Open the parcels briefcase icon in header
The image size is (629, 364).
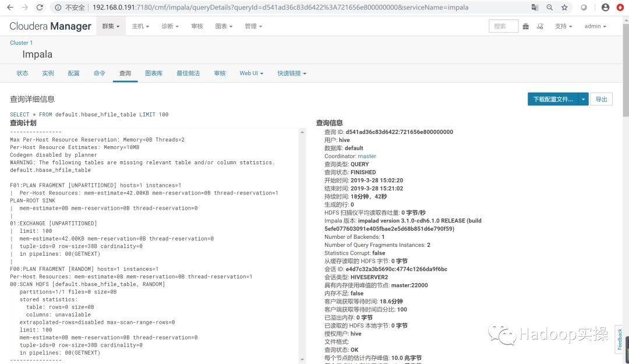[525, 26]
